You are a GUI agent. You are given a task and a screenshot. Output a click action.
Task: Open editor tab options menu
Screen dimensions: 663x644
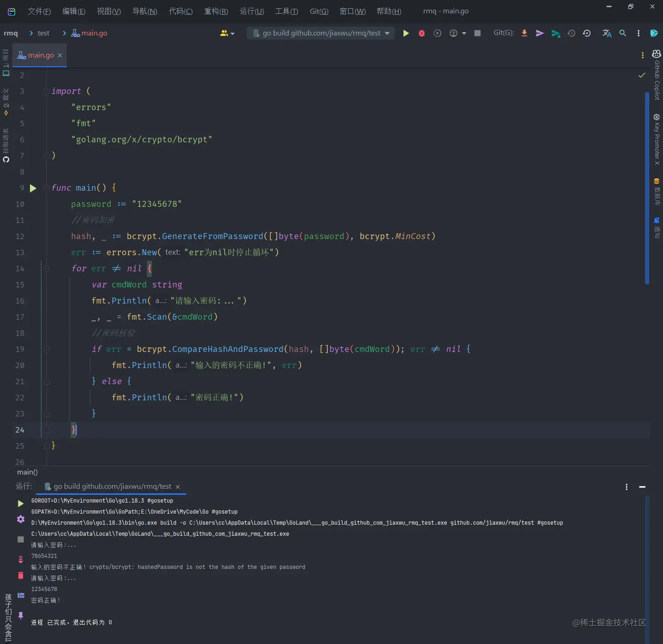[x=643, y=55]
